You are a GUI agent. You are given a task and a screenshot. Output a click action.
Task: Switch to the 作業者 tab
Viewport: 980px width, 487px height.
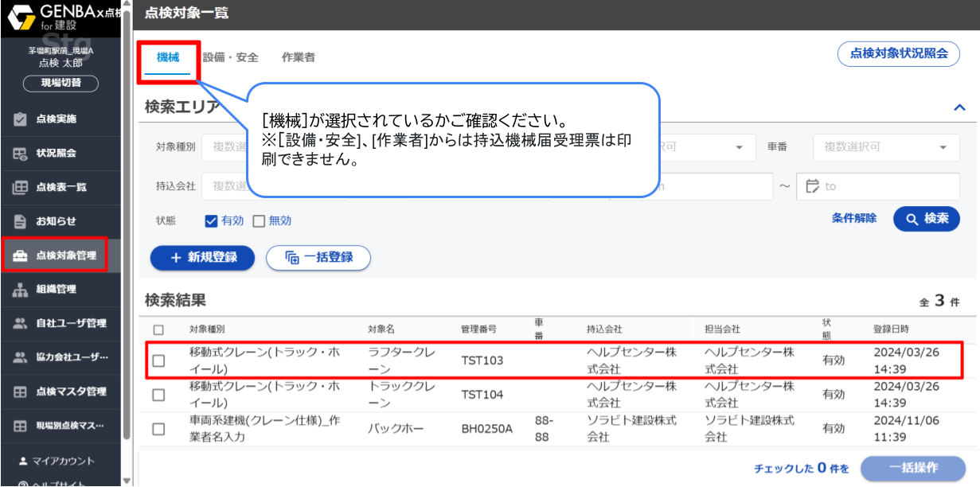(299, 58)
